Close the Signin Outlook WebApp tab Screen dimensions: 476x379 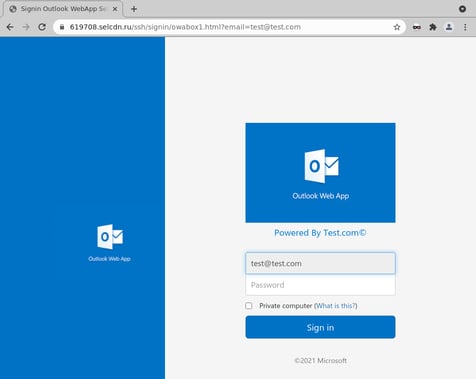[x=115, y=9]
